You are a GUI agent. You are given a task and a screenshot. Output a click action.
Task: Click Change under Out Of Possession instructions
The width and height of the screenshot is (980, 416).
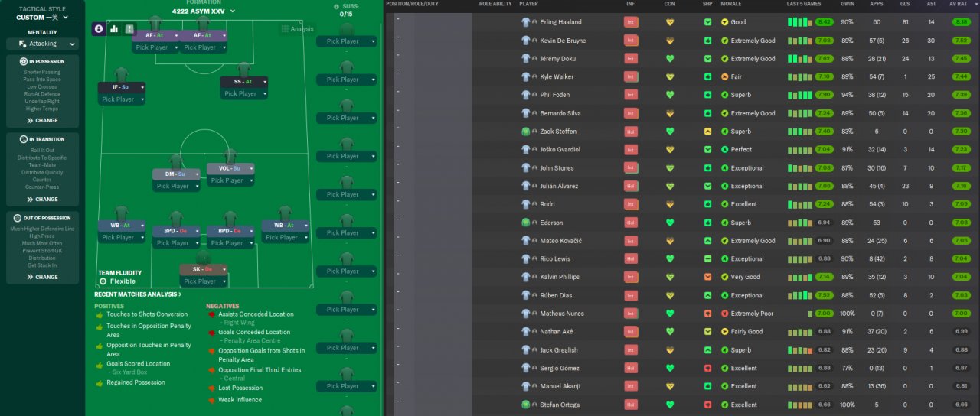pos(42,277)
